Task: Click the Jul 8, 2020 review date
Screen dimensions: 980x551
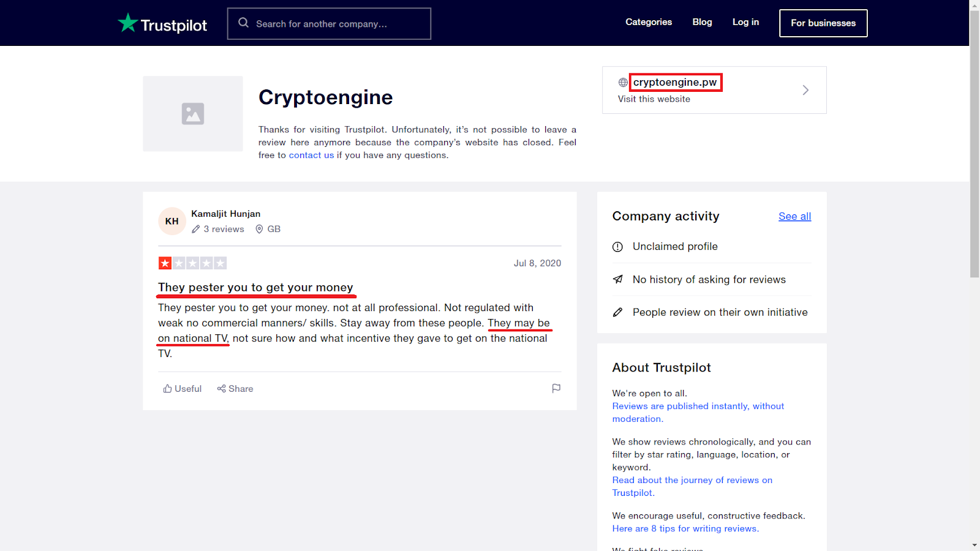Action: (537, 263)
